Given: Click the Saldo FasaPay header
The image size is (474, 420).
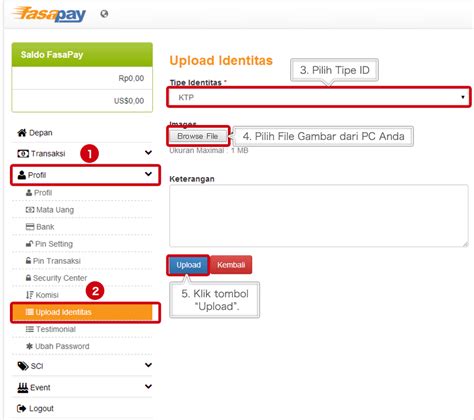Looking at the screenshot, I should click(82, 55).
